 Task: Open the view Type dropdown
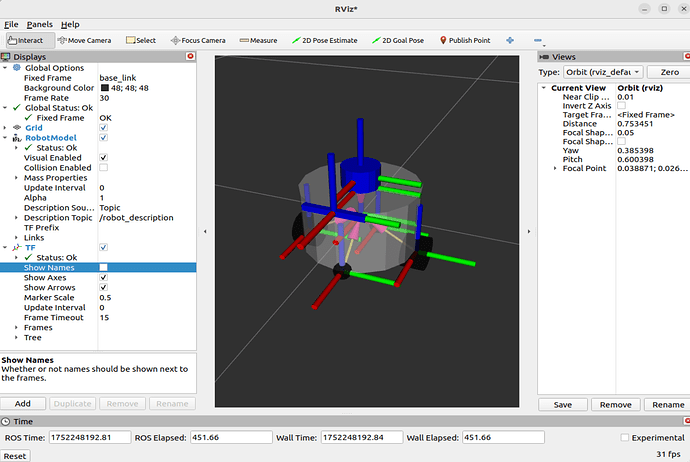pyautogui.click(x=604, y=72)
